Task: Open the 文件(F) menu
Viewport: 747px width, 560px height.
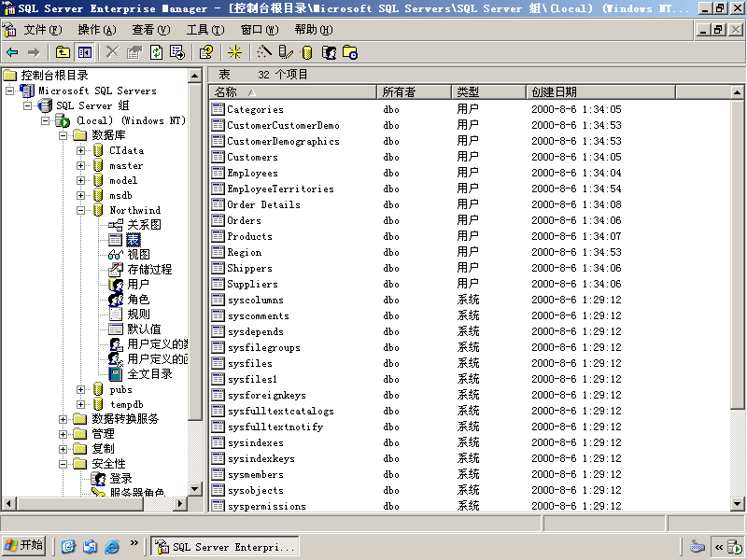Action: tap(43, 30)
